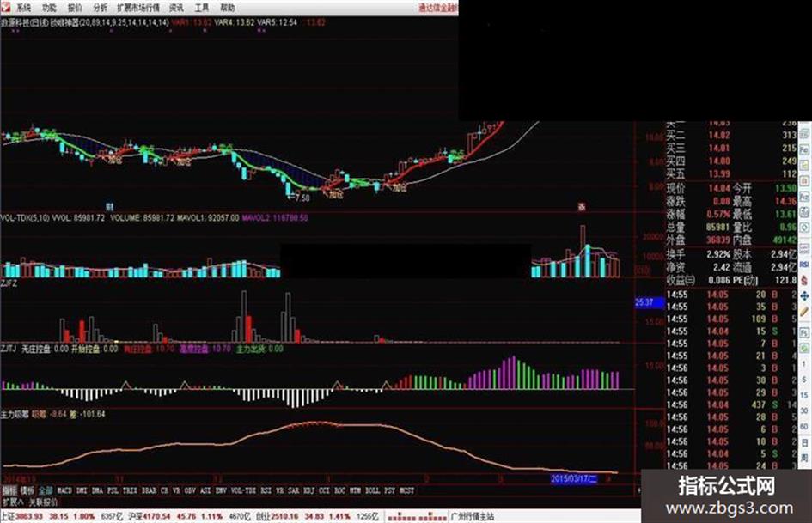Click the red dollar sign sidebar icon
The width and height of the screenshot is (812, 523).
click(x=805, y=280)
